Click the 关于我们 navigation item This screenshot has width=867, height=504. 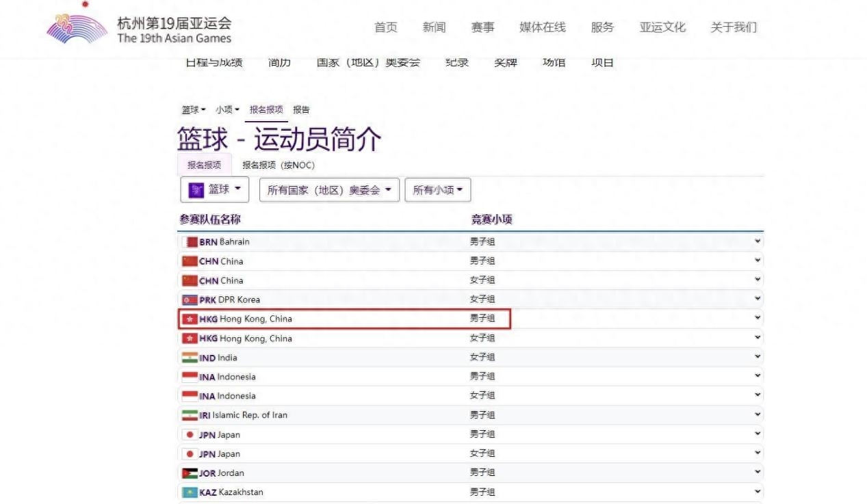pos(734,27)
